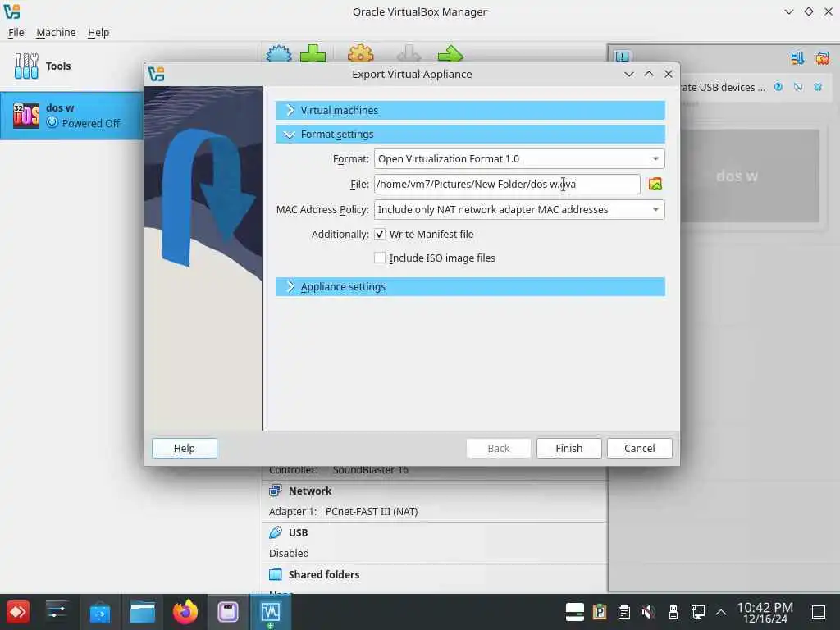Toggle the Write Manifest file checkbox
Viewport: 840px width, 630px height.
click(x=380, y=234)
